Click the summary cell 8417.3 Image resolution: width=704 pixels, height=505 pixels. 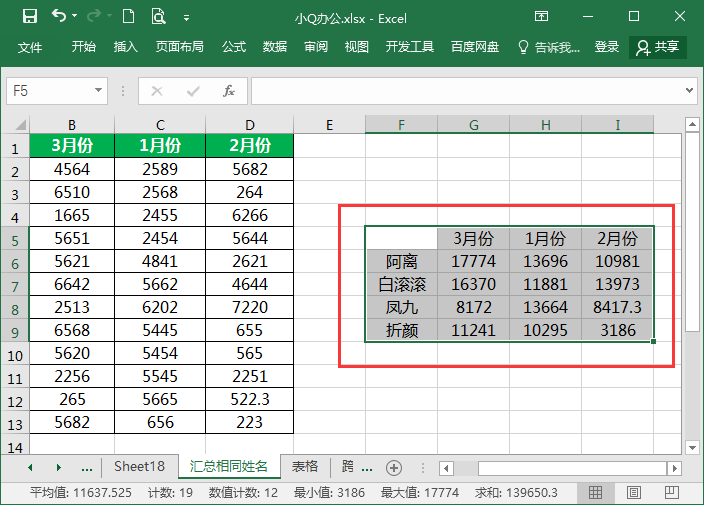coord(617,307)
